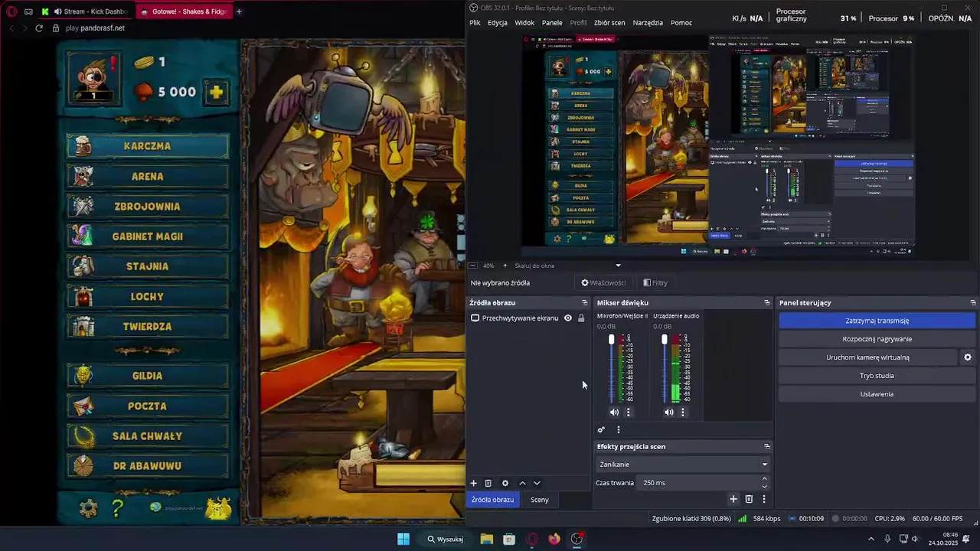Open Właściwości for the source
The width and height of the screenshot is (980, 551).
tap(603, 283)
